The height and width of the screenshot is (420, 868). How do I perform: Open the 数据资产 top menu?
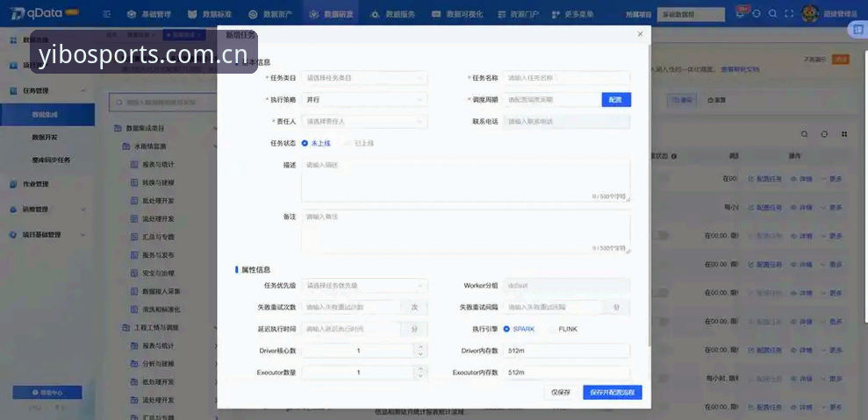(x=270, y=14)
